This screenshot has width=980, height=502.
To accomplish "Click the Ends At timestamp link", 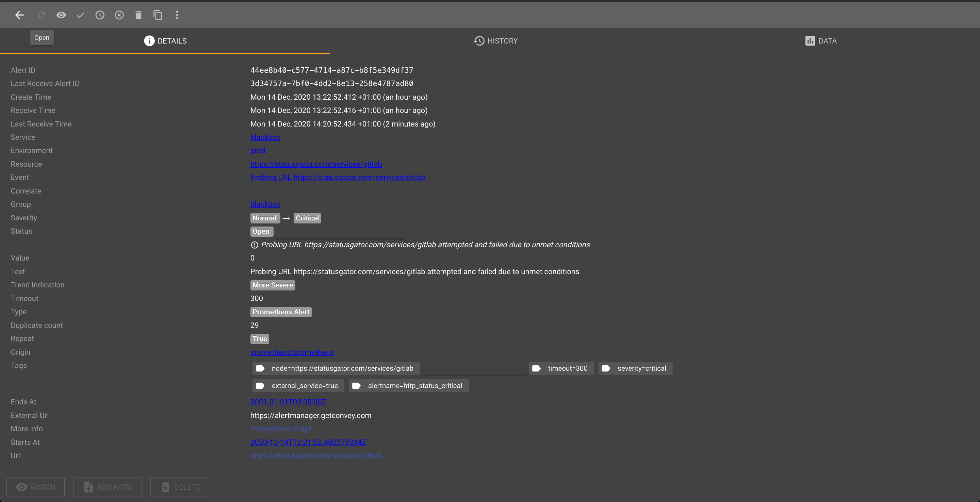I will [288, 402].
